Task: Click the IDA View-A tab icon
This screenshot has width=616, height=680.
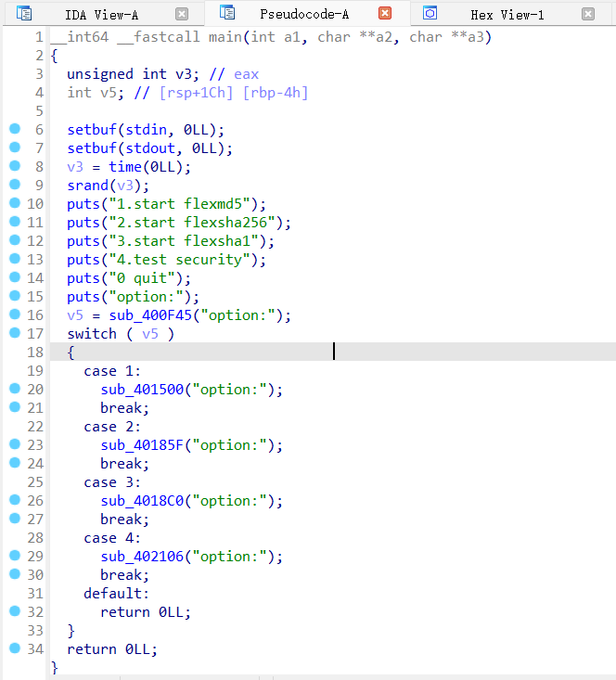Action: [24, 14]
